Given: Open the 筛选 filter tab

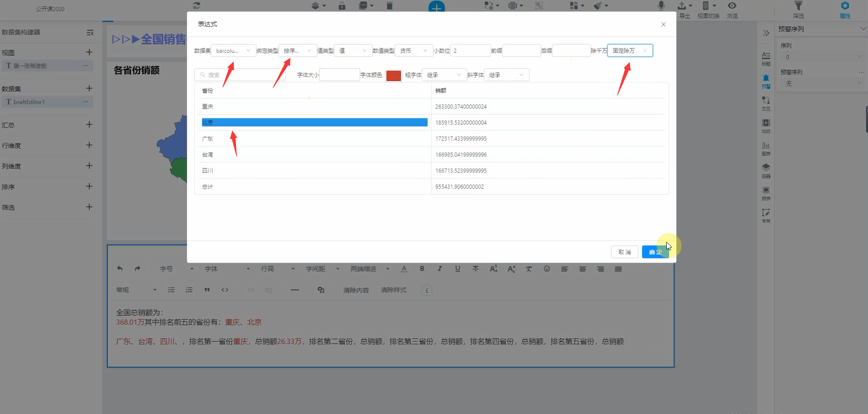Looking at the screenshot, I should 798,10.
